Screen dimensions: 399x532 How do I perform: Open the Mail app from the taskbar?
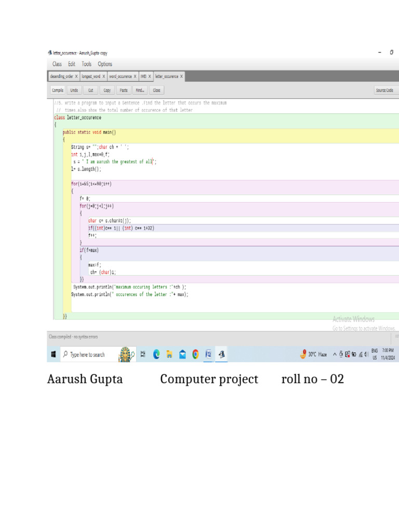click(182, 354)
